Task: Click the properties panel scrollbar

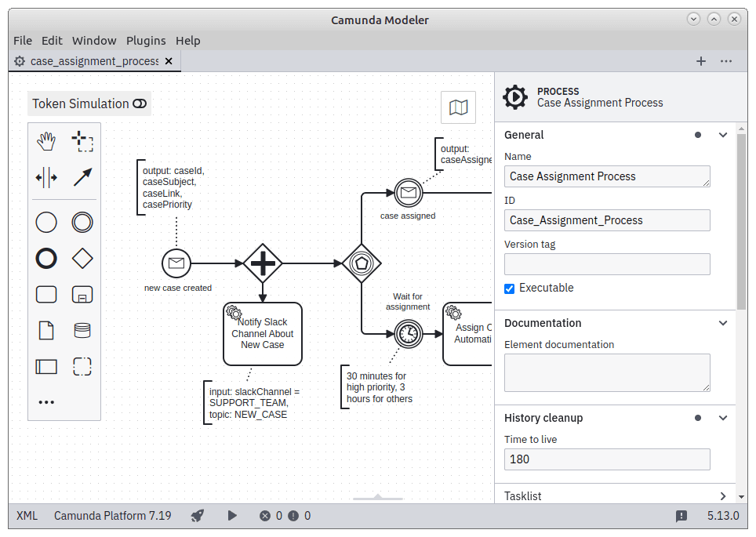Action: tap(742, 222)
